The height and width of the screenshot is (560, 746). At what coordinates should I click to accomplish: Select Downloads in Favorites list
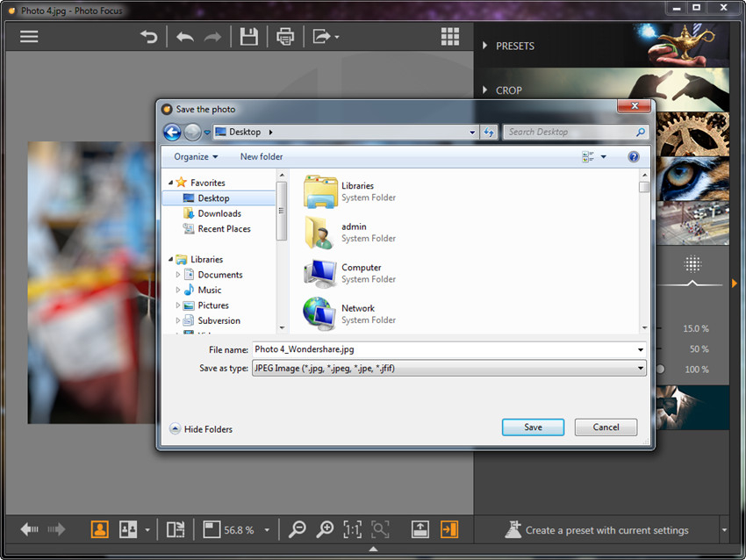pyautogui.click(x=219, y=213)
